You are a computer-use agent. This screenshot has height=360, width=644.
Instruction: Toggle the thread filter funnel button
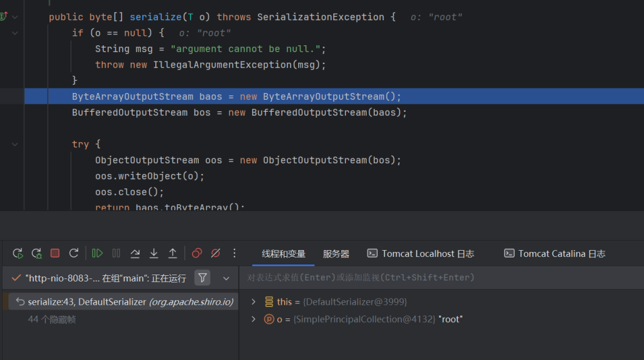[202, 278]
